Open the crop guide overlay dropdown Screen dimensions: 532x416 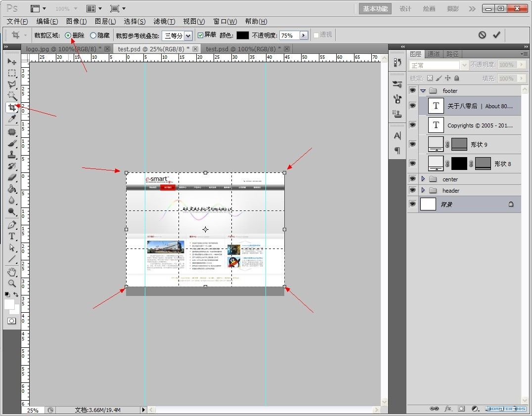(x=188, y=36)
